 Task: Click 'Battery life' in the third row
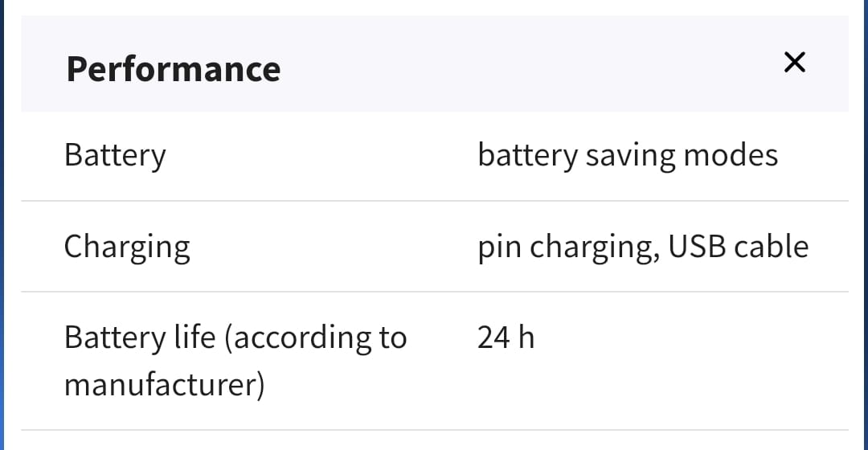[139, 337]
